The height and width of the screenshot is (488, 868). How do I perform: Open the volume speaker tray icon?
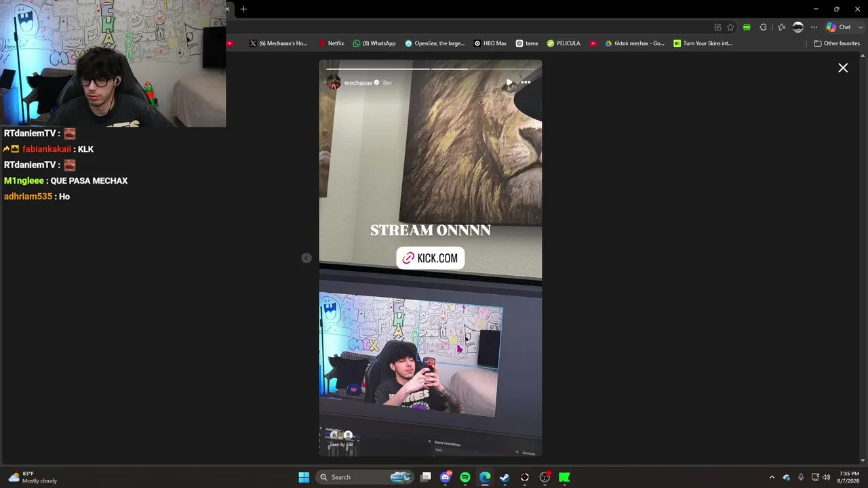click(826, 477)
